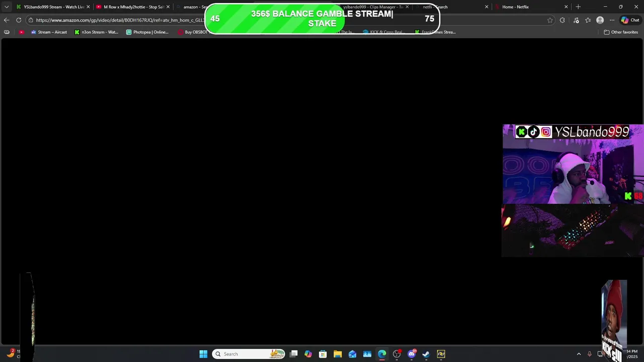Image resolution: width=644 pixels, height=362 pixels.
Task: Close the YSLbando999 Stream tab
Action: 88,7
